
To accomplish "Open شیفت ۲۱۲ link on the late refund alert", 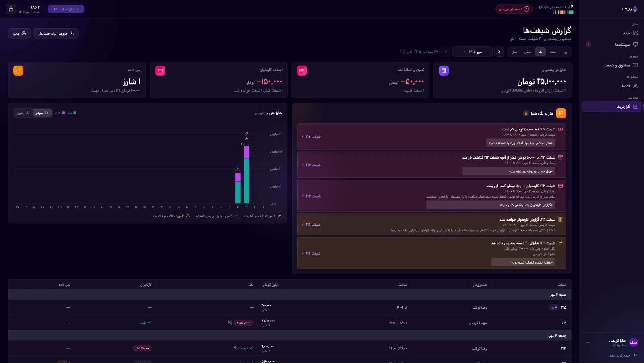I will [x=311, y=253].
